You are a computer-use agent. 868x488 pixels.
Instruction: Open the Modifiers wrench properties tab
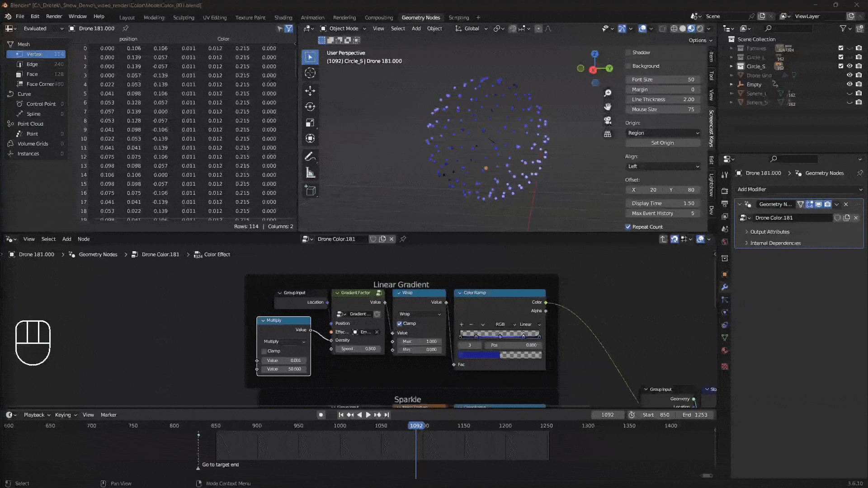pyautogui.click(x=725, y=287)
